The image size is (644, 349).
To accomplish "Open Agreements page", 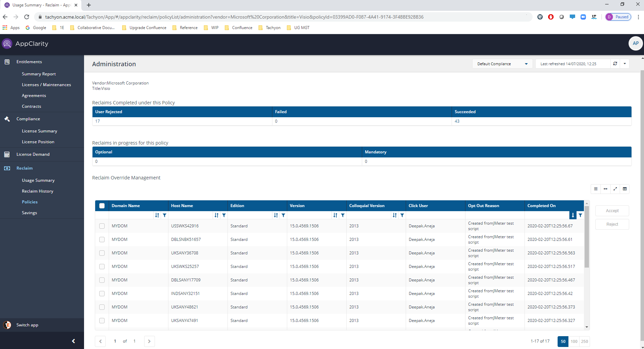I will pyautogui.click(x=34, y=96).
